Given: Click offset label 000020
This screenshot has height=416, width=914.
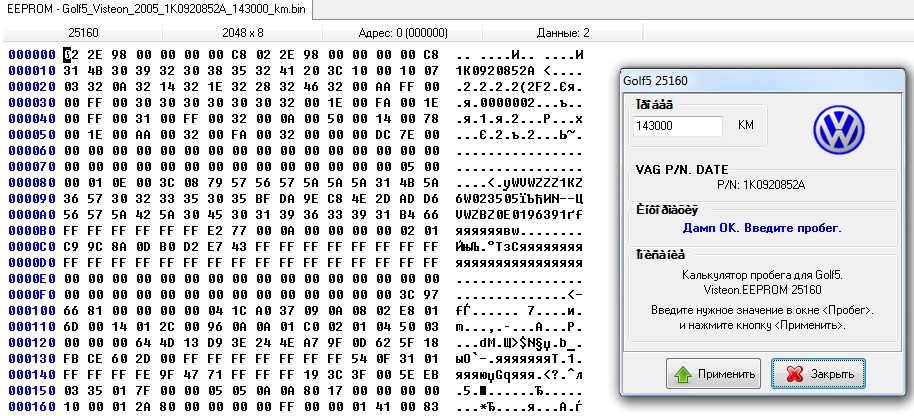Looking at the screenshot, I should (32, 87).
